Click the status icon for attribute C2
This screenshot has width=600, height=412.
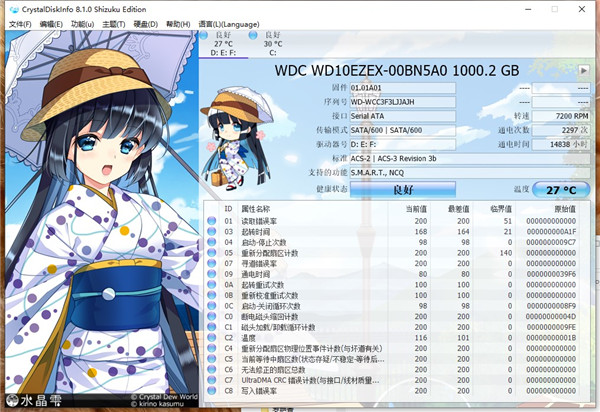point(212,338)
